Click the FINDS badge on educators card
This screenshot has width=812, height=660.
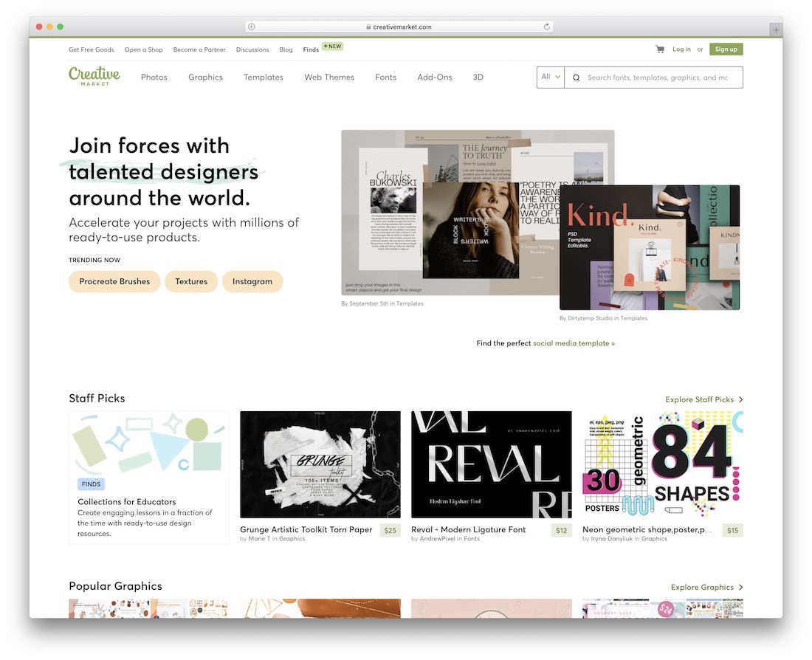91,484
